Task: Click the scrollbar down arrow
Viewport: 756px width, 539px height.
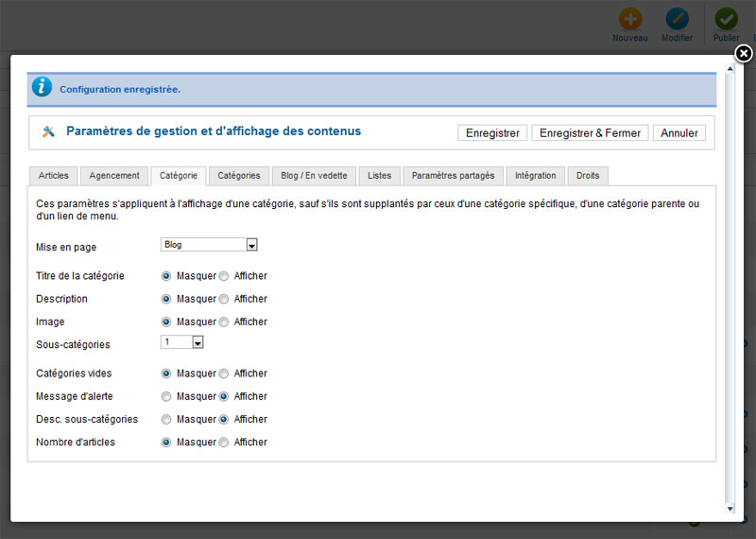Action: [729, 508]
